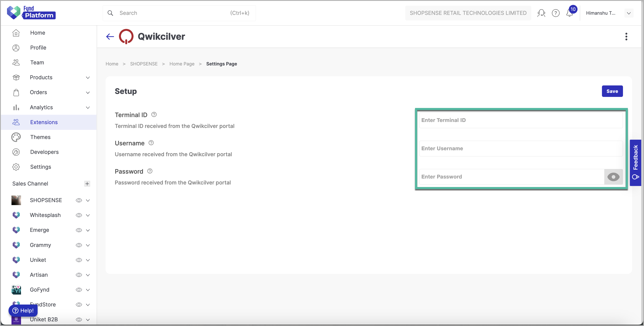Click the Settings gear icon
The image size is (644, 326).
(x=16, y=167)
